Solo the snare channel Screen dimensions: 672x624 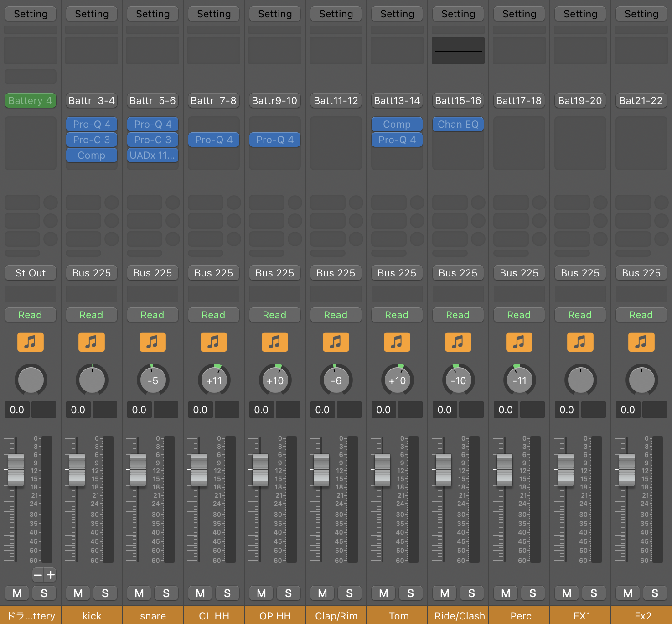coord(166,593)
